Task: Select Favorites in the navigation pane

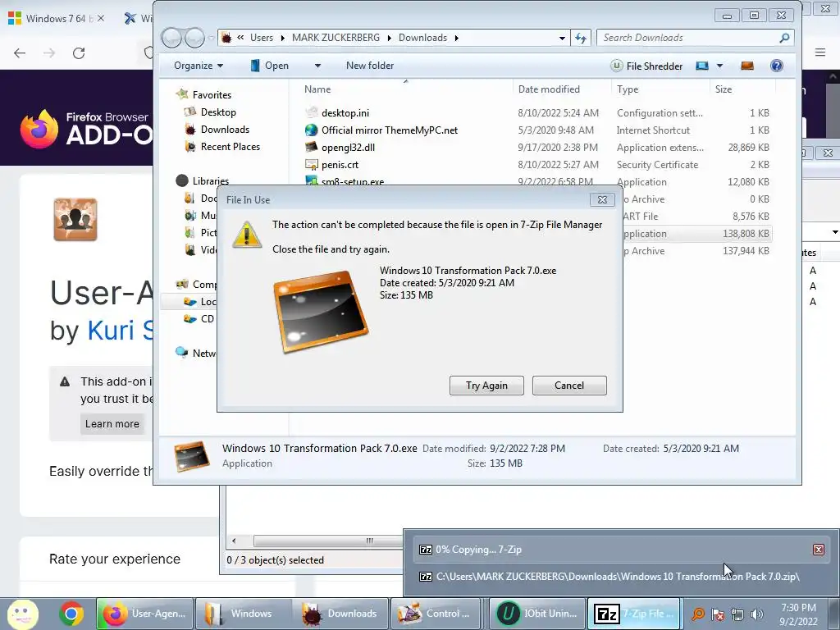Action: point(212,95)
